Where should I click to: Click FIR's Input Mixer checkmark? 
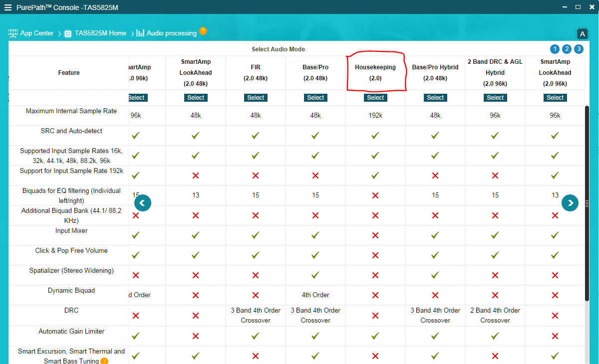256,235
